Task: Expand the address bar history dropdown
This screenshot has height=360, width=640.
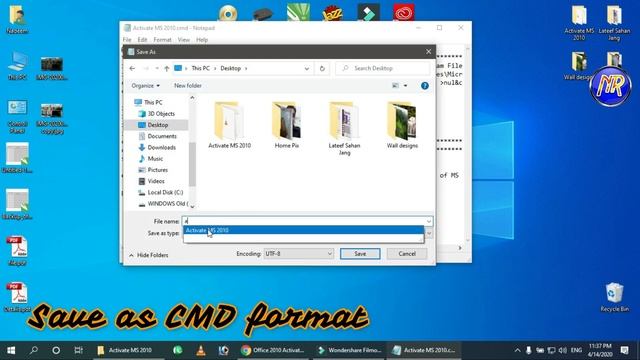Action: pos(307,69)
